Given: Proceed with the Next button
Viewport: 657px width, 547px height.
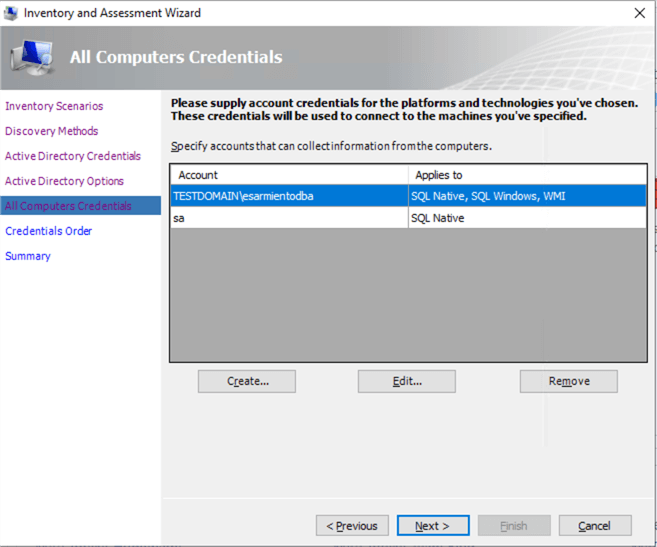Looking at the screenshot, I should point(433,525).
